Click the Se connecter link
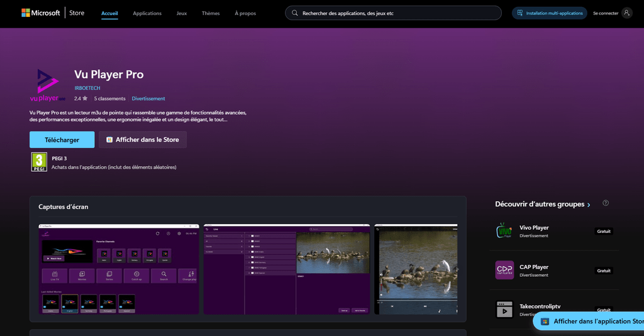This screenshot has height=336, width=644. click(x=606, y=13)
